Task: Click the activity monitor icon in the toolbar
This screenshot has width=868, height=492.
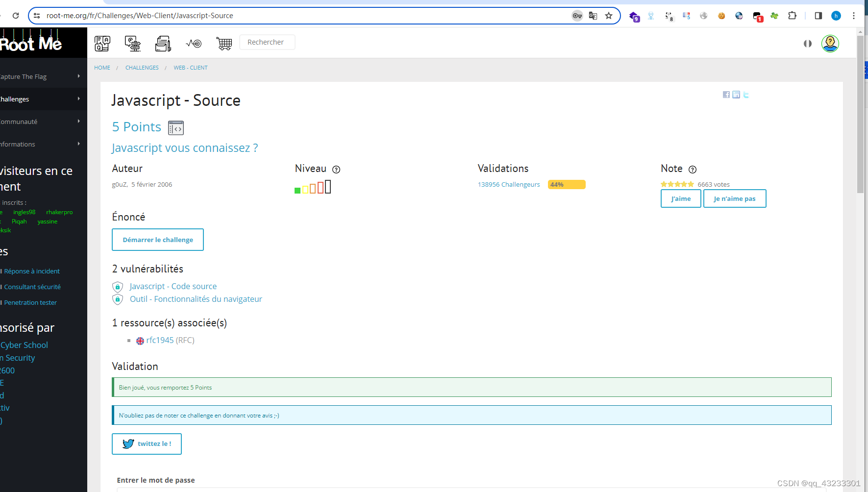Action: pos(194,43)
